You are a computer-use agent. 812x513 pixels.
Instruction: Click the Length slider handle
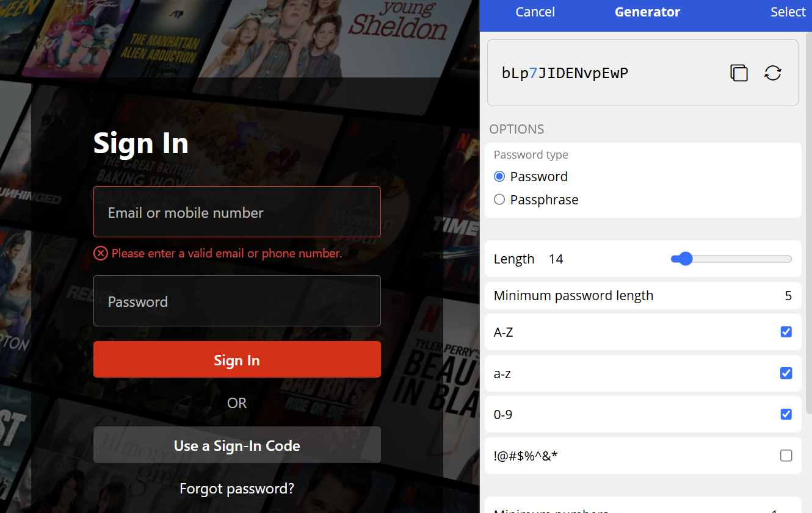click(x=686, y=259)
